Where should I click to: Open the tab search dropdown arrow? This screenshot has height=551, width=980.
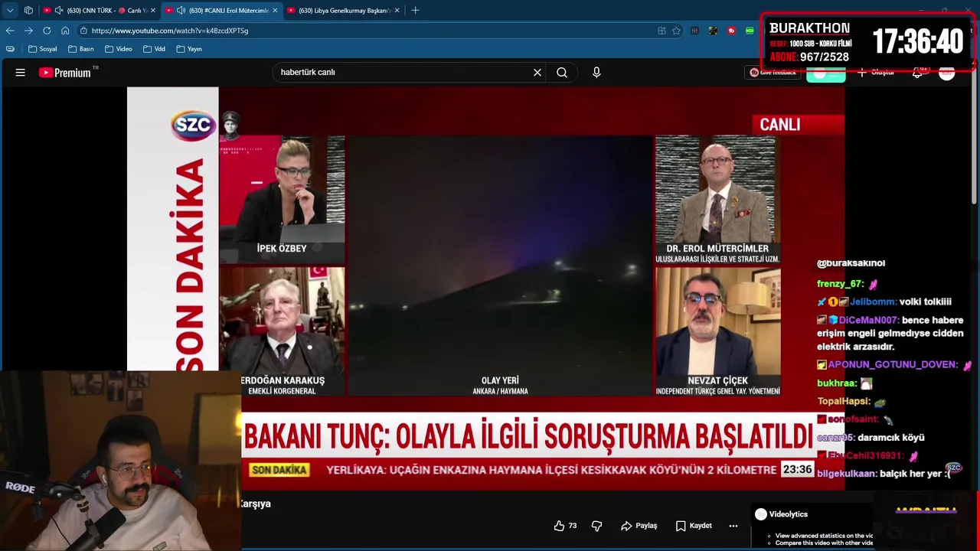(10, 10)
